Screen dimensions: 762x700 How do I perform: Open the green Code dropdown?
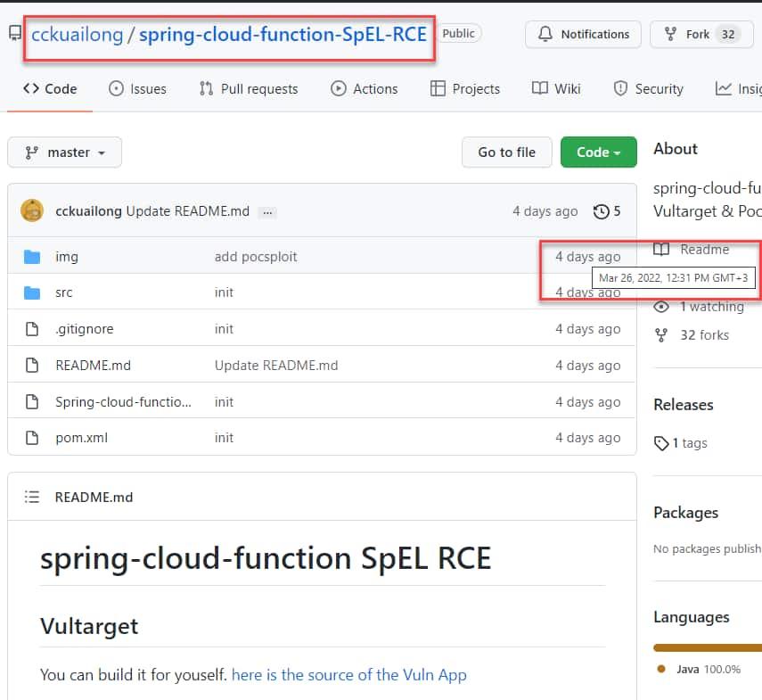[598, 152]
